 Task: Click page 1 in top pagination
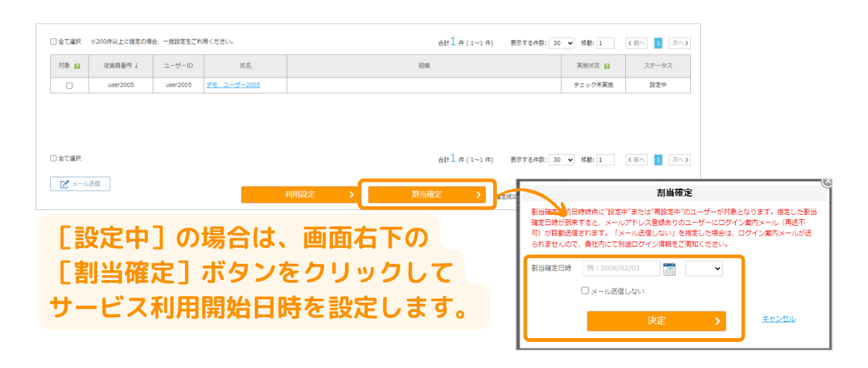click(x=658, y=43)
